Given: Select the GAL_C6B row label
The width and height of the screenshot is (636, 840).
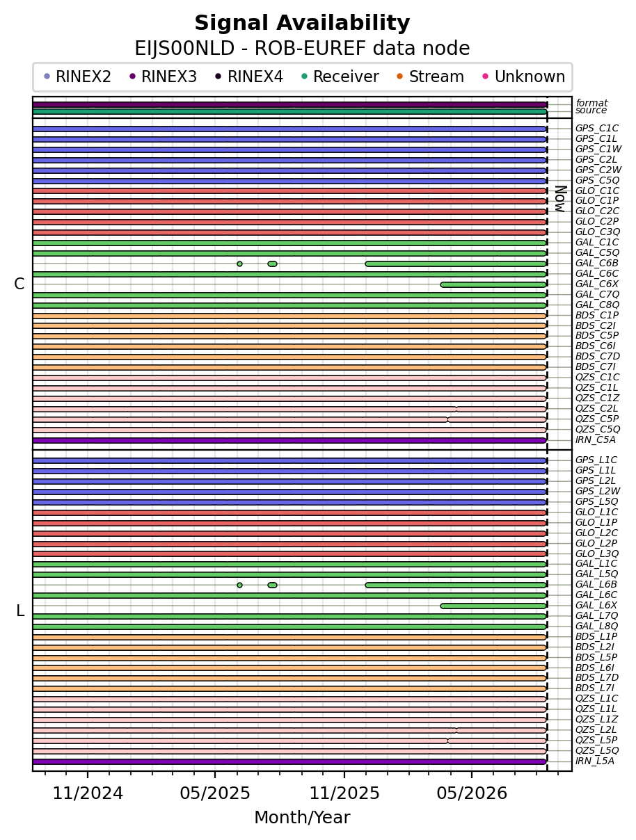Looking at the screenshot, I should [x=596, y=264].
